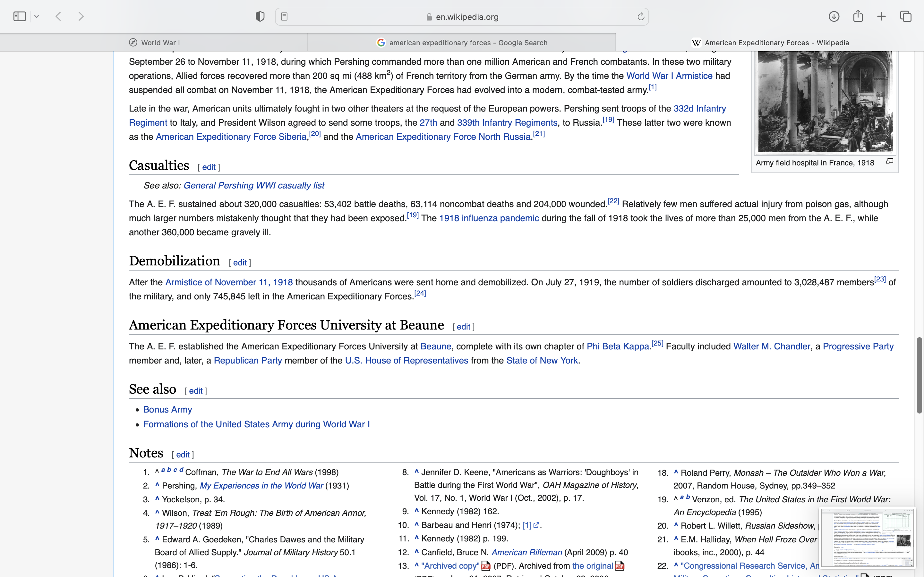Open General Pershing WWI casualty list link

click(253, 186)
